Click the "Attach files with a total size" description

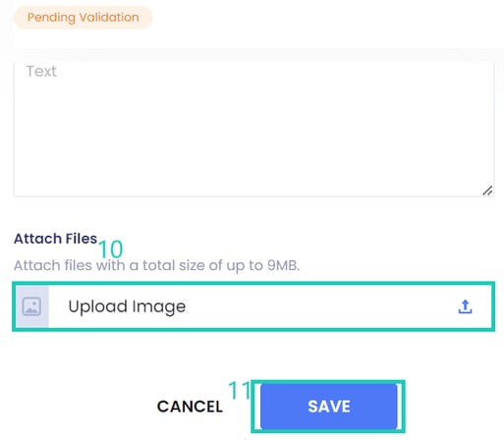[x=156, y=265]
